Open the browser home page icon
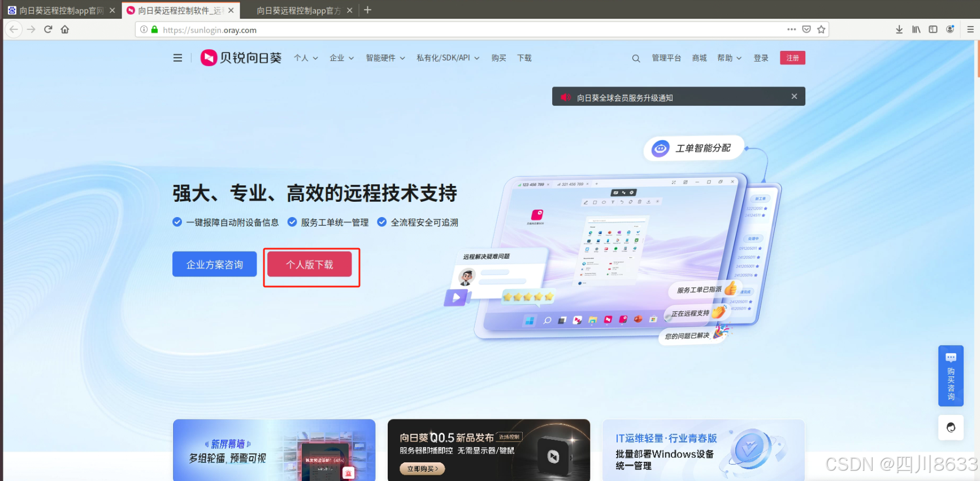The image size is (980, 481). (x=65, y=29)
